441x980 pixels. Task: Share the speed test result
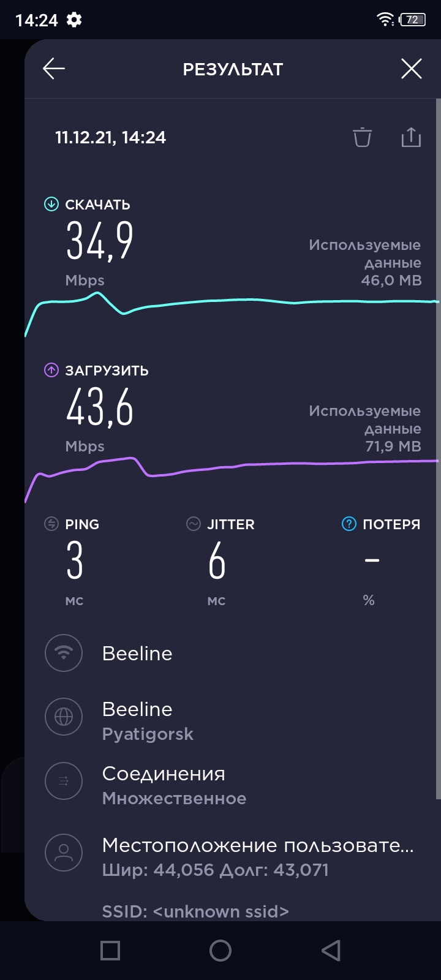[411, 137]
